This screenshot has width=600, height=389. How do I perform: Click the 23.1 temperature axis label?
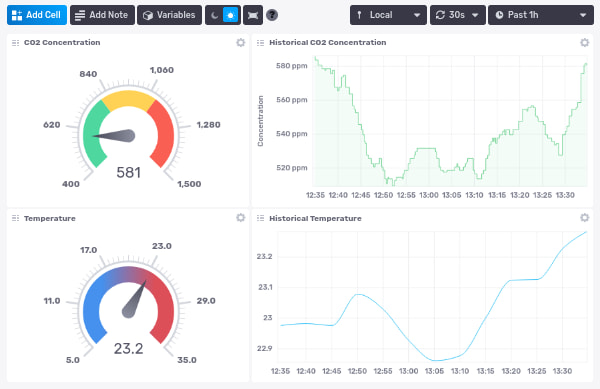point(265,287)
